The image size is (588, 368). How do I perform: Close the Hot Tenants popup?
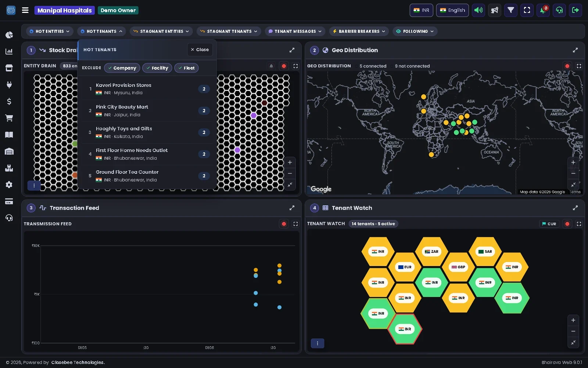[x=200, y=50]
